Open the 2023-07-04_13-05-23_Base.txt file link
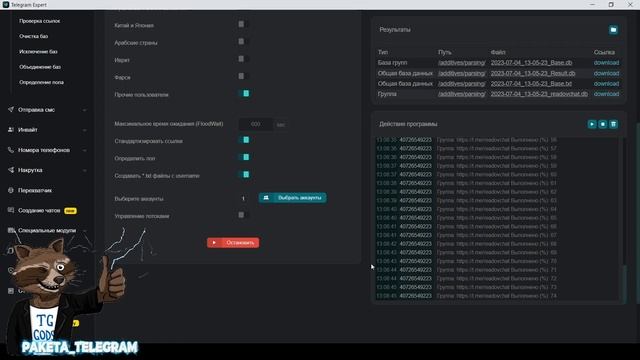 point(531,84)
